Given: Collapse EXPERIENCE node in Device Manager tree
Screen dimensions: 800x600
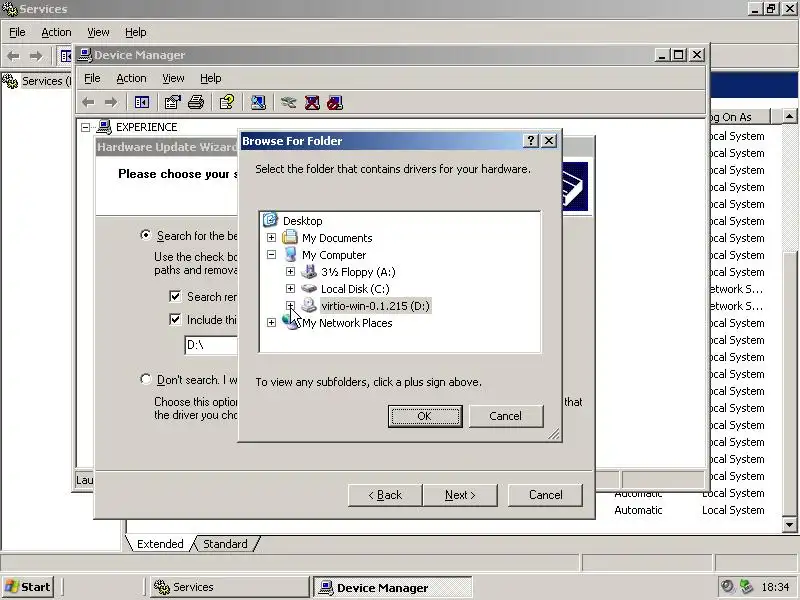Looking at the screenshot, I should (86, 127).
